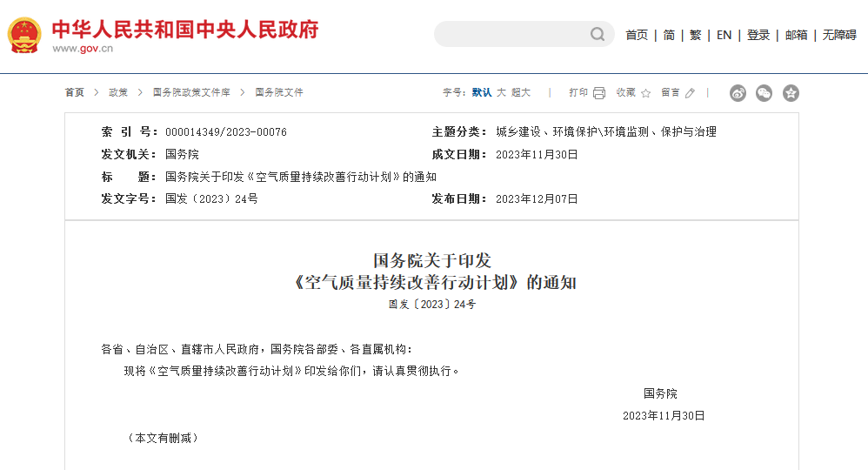Click the pencil icon beside 留言
The width and height of the screenshot is (868, 470).
click(x=691, y=93)
